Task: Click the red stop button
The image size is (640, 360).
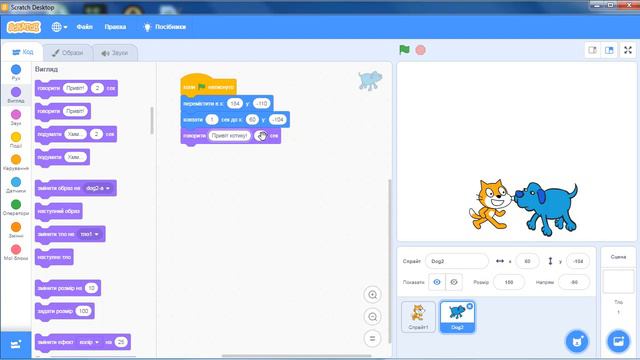Action: (x=420, y=50)
